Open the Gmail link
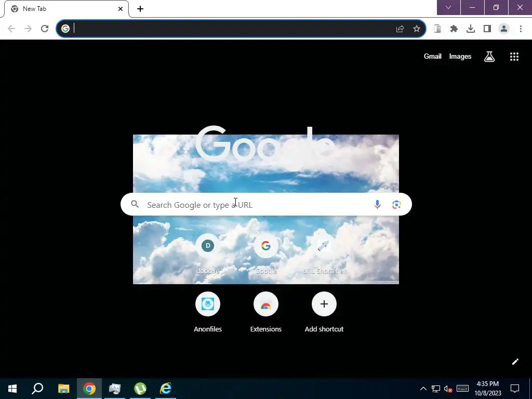Image resolution: width=532 pixels, height=399 pixels. (433, 56)
